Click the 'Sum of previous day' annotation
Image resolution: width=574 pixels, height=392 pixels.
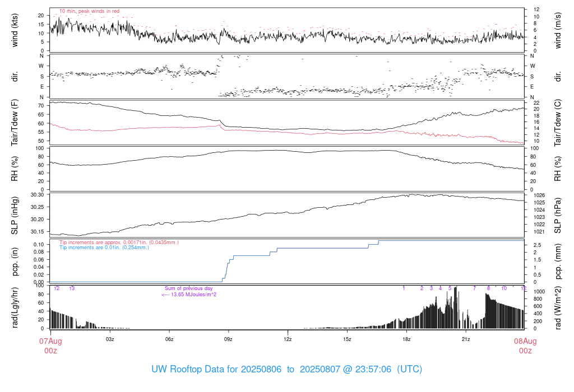(188, 288)
